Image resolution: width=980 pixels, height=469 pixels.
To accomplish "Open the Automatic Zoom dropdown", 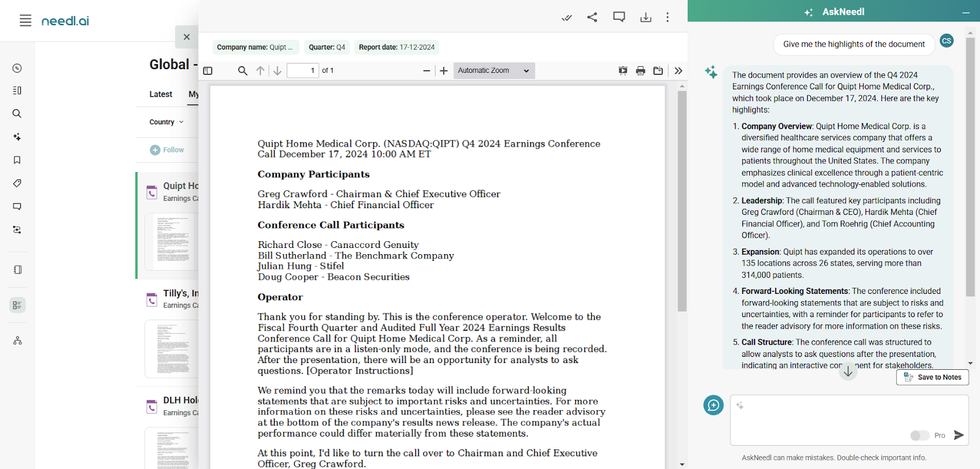I will point(494,71).
